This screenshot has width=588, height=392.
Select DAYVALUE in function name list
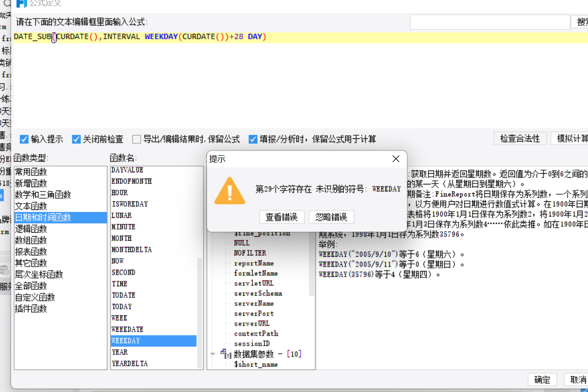pos(127,170)
